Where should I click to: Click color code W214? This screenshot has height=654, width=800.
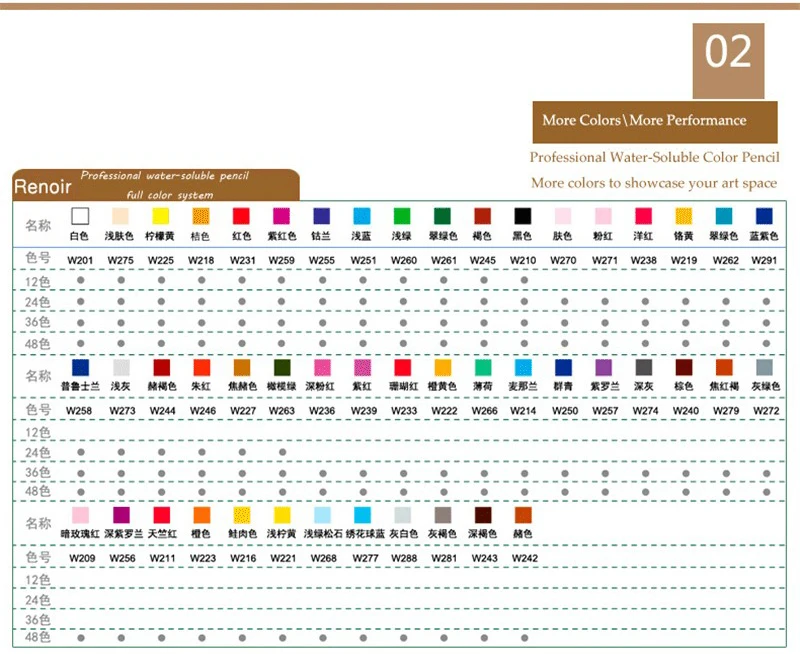tap(523, 411)
